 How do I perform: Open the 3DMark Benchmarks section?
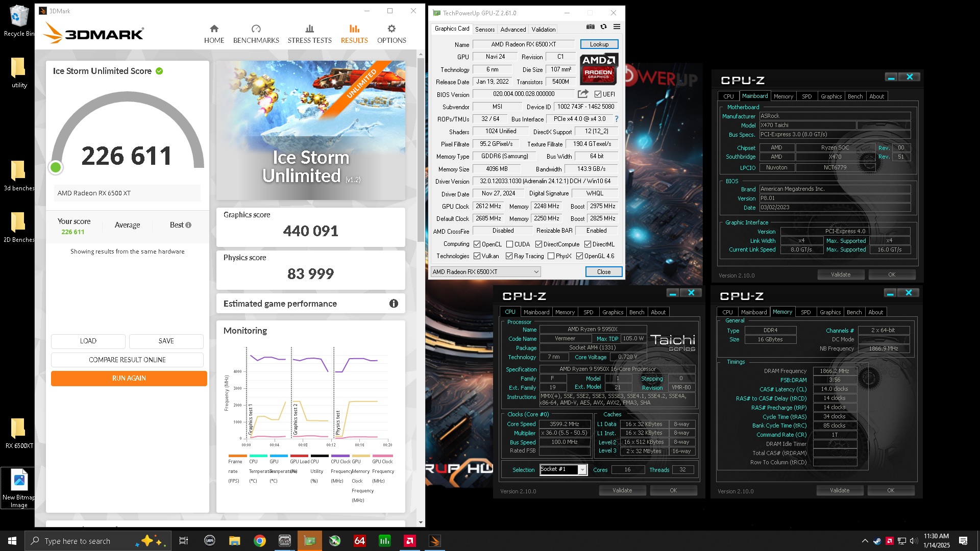tap(256, 34)
